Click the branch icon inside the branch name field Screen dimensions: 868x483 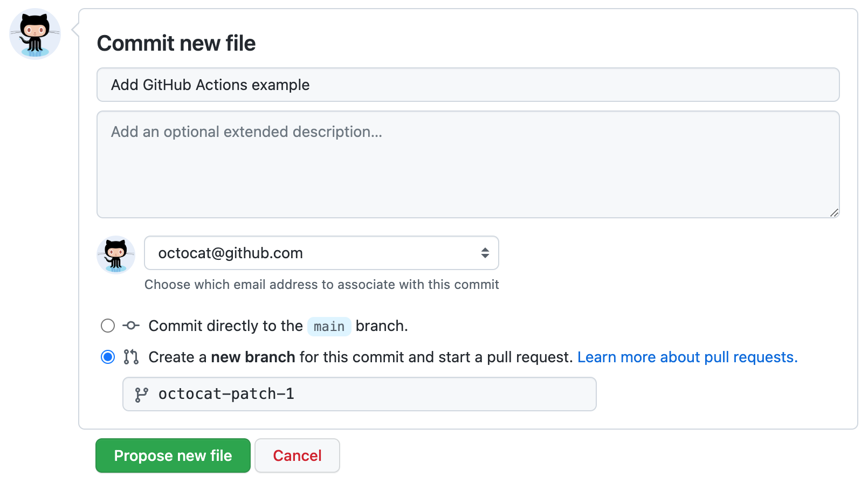coord(142,394)
